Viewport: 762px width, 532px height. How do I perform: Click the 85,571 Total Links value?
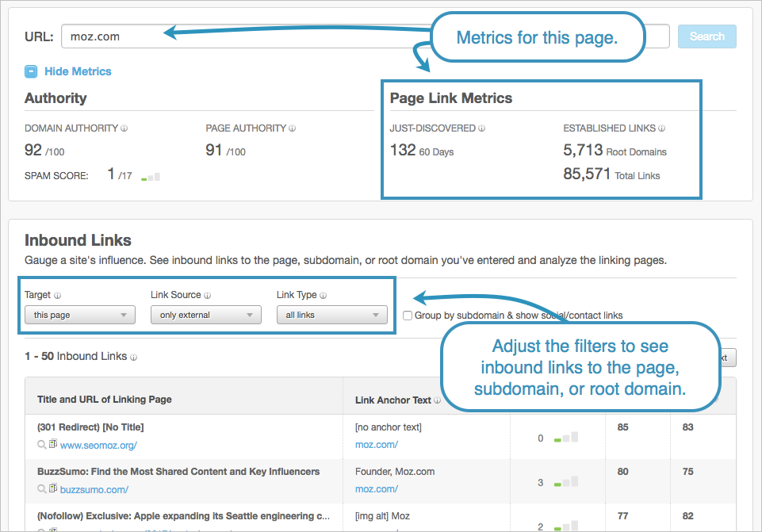(587, 174)
